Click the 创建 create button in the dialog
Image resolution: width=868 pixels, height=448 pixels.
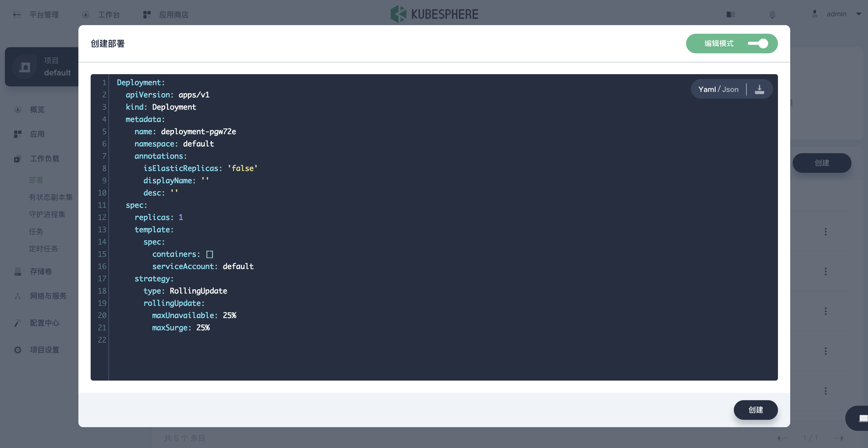pos(756,410)
